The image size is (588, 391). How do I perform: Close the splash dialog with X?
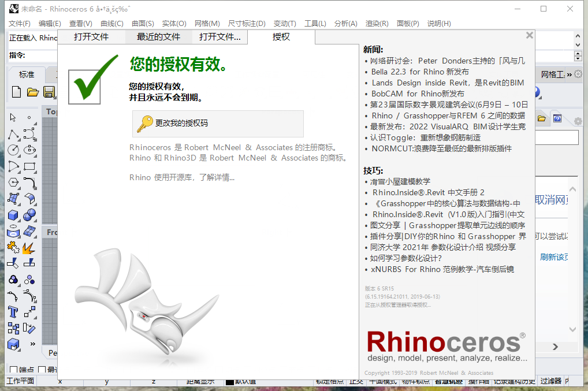530,35
